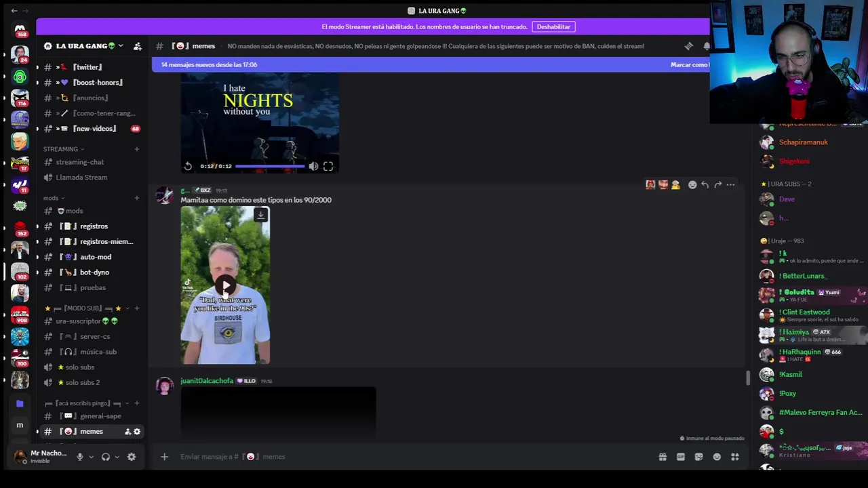Click Marcar como leído on new messages bar
This screenshot has width=868, height=488.
tap(689, 64)
